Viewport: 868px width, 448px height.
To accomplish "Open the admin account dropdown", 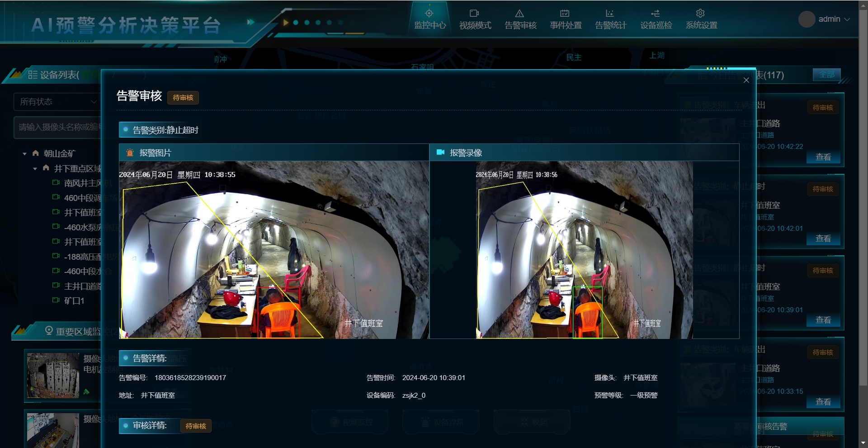I will [834, 19].
